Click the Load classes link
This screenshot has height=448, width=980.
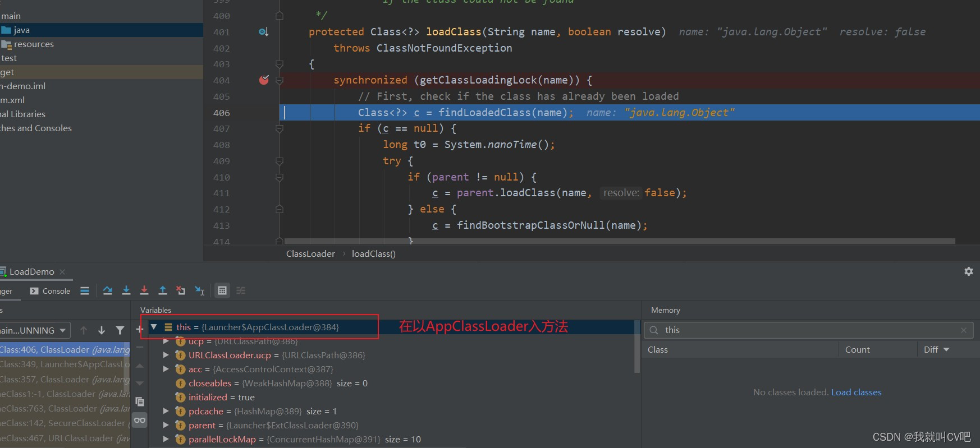click(856, 392)
